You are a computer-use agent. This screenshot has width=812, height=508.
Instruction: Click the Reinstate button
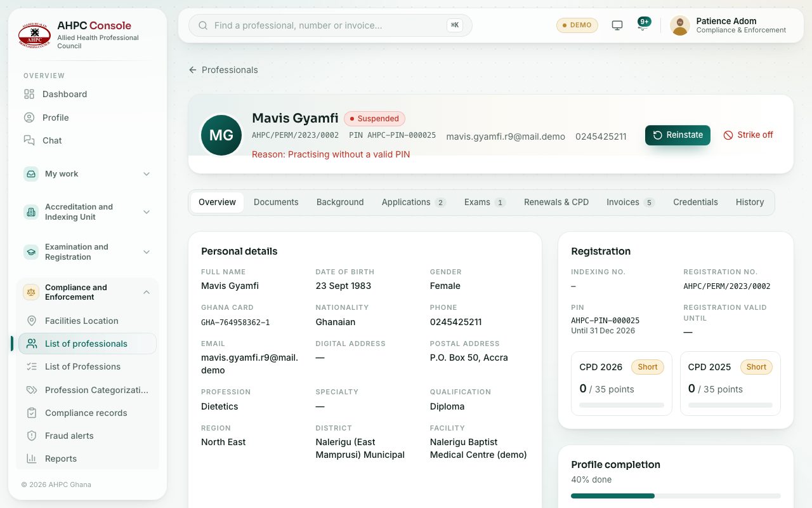[678, 135]
